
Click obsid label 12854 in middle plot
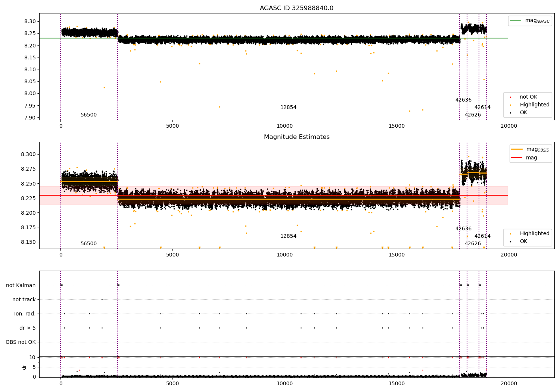click(x=289, y=236)
